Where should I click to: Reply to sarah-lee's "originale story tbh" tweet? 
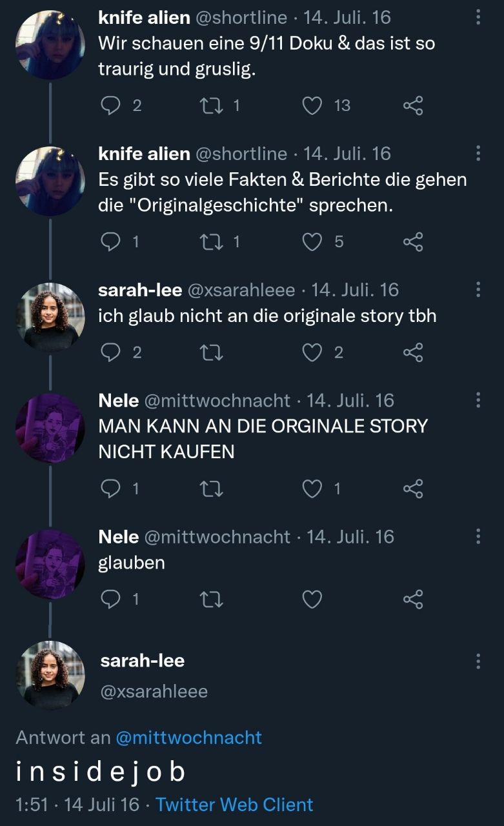(x=111, y=352)
